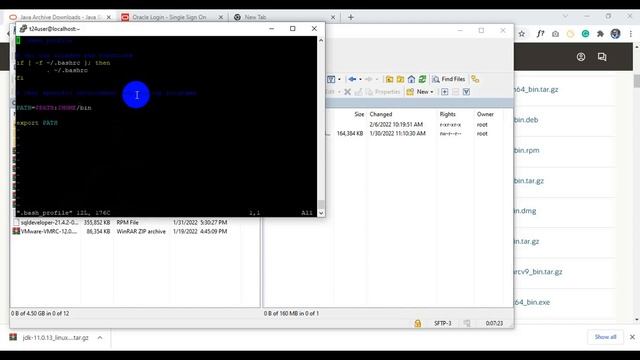Open Chrome three-dot menu

631,34
